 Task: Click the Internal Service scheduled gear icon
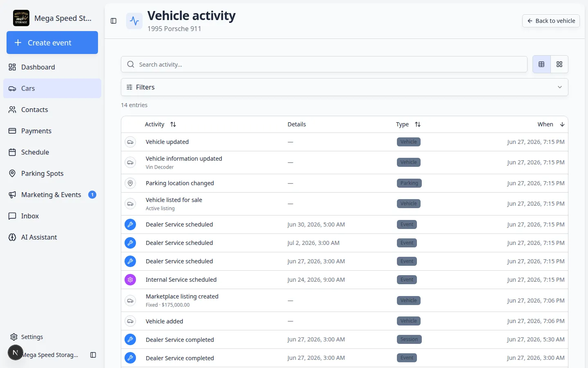(130, 280)
